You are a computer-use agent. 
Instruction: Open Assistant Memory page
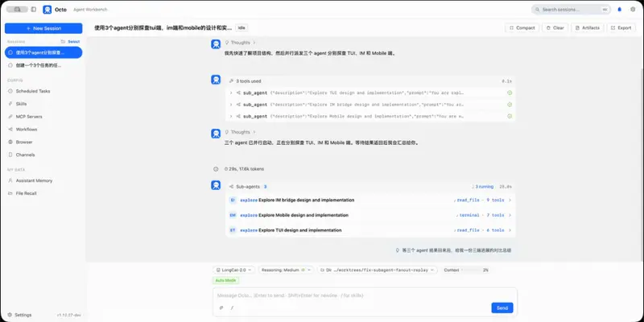43,180
